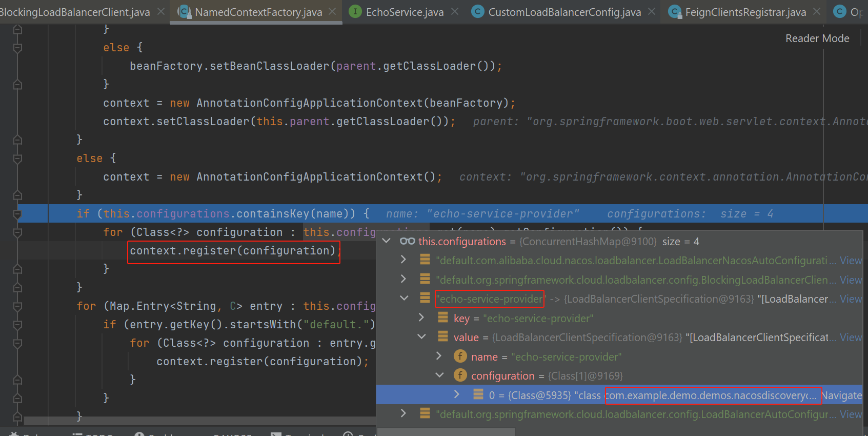Open CustomLoadBalancerConfig.java tab

click(x=564, y=12)
